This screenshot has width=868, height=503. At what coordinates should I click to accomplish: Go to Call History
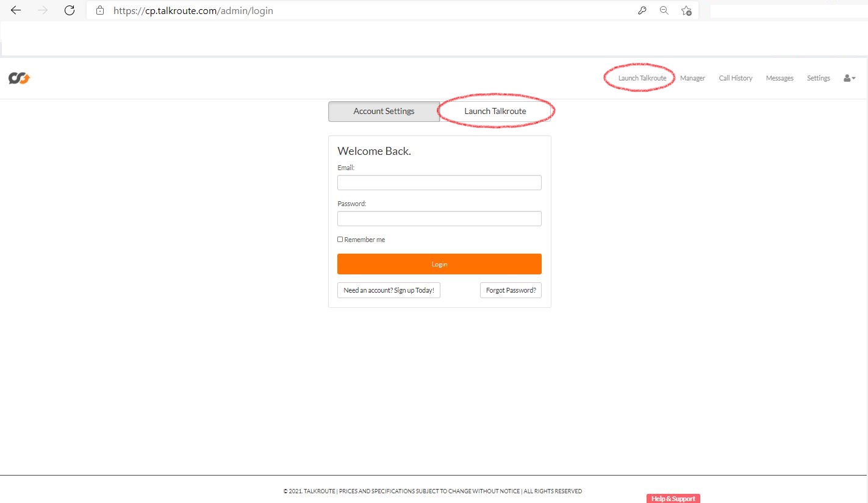click(x=736, y=78)
